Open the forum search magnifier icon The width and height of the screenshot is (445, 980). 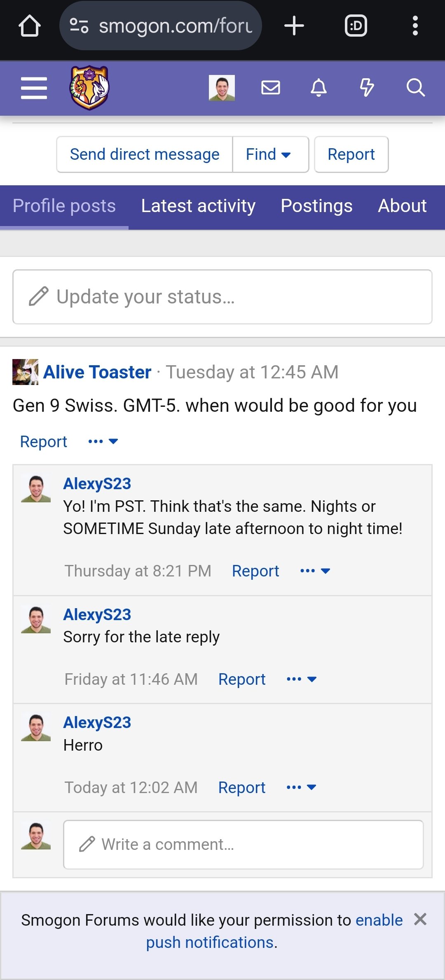coord(415,88)
